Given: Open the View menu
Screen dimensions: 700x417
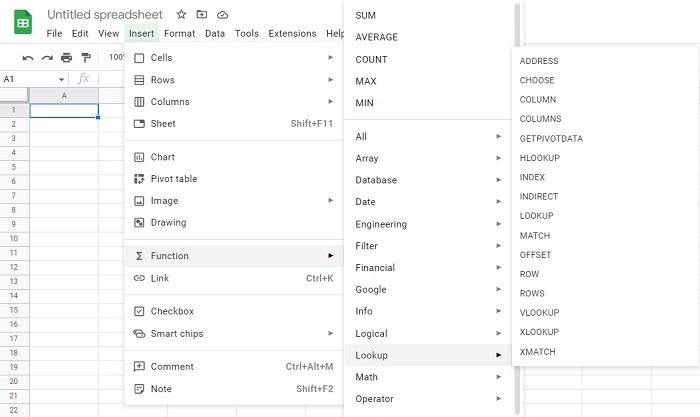Looking at the screenshot, I should coord(108,33).
